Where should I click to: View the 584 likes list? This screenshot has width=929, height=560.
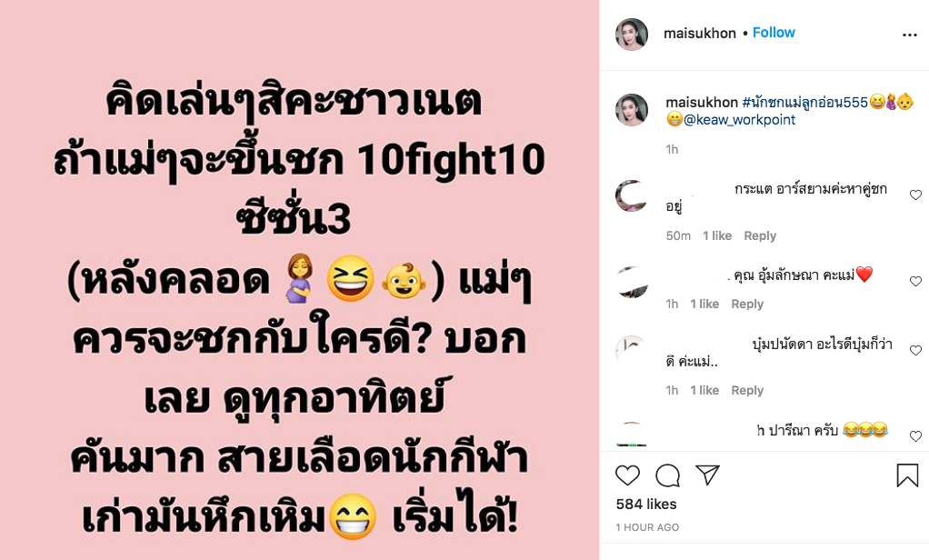coord(645,505)
